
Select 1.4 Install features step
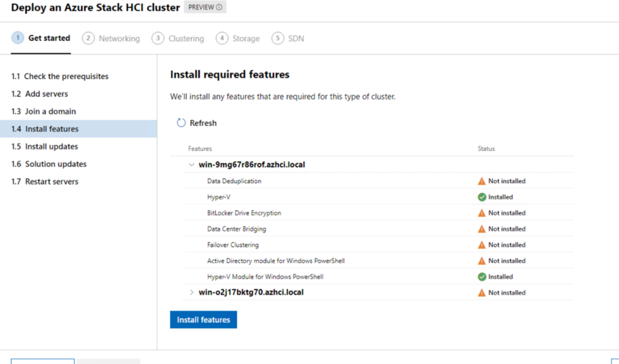[78, 129]
